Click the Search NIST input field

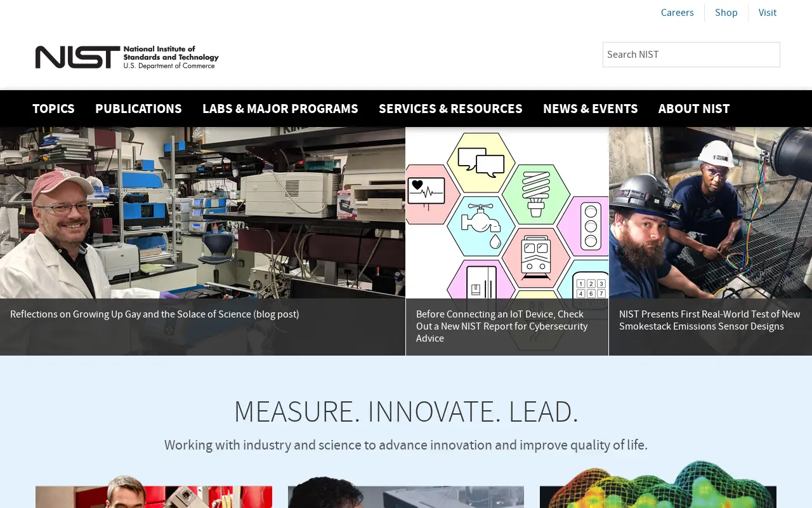point(691,55)
